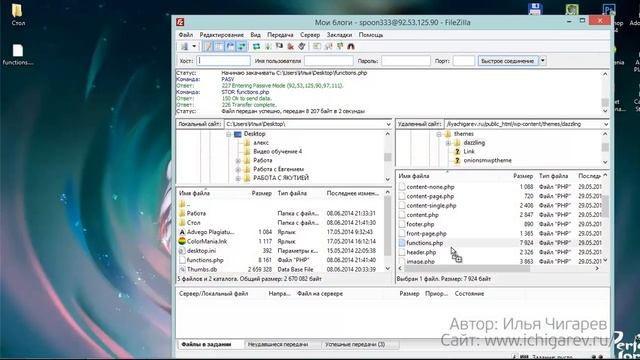Toggle the transfer queue display
Image resolution: width=640 pixels, height=360 pixels.
click(241, 47)
